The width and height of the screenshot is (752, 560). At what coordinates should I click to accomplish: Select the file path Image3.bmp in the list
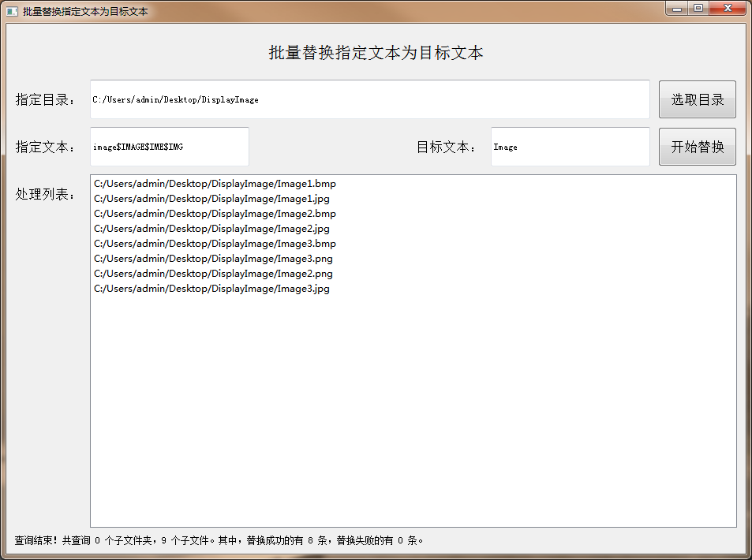[x=213, y=243]
